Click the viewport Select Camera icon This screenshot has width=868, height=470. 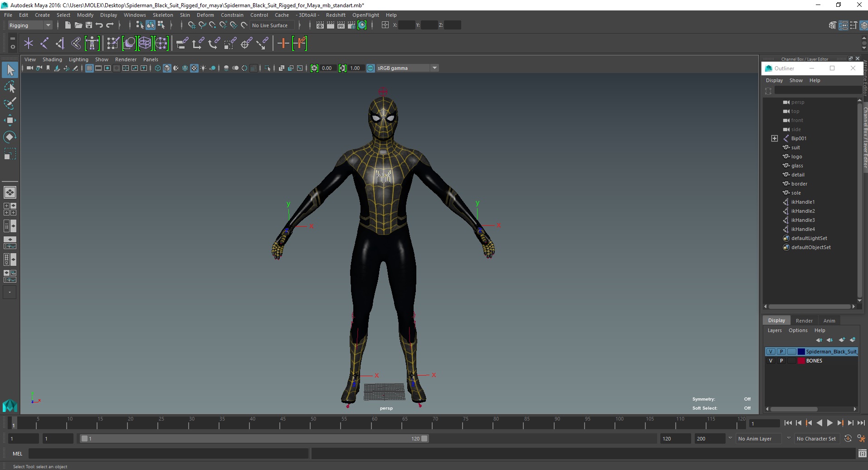click(29, 68)
